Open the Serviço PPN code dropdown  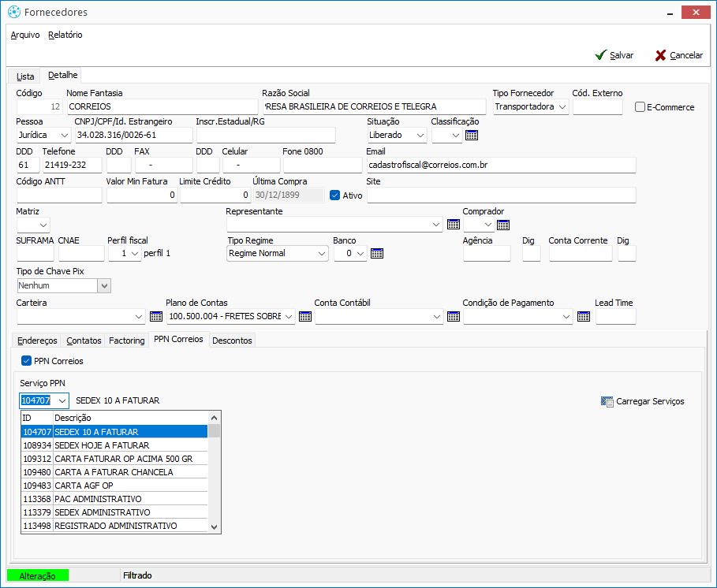pyautogui.click(x=62, y=400)
